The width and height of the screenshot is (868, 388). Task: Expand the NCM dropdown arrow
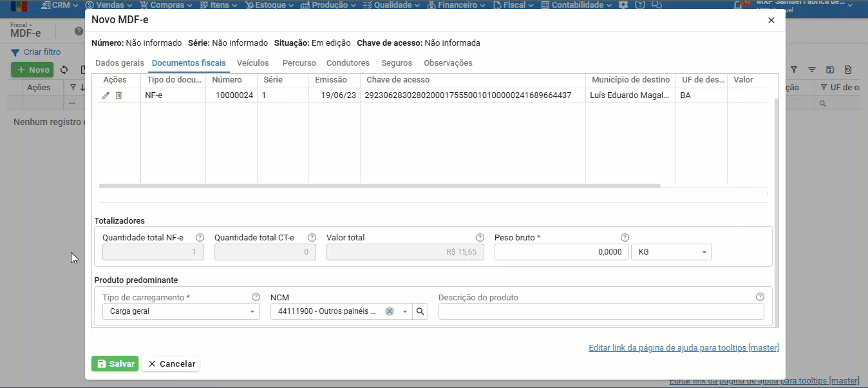(405, 311)
